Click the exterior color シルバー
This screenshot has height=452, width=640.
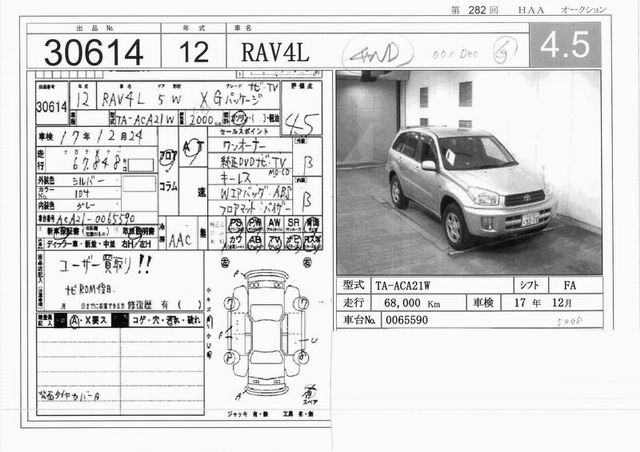tap(89, 180)
